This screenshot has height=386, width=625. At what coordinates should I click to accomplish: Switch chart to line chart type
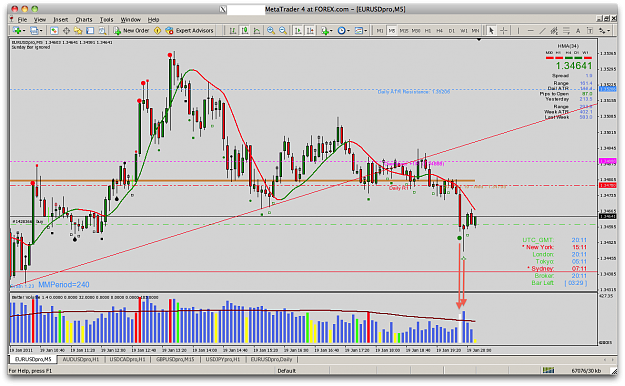click(257, 30)
